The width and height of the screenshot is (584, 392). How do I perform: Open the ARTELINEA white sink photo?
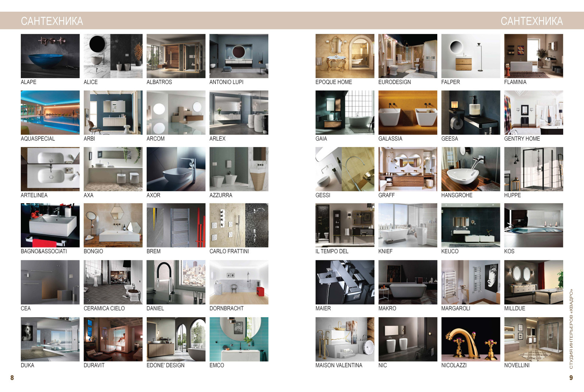[50, 169]
